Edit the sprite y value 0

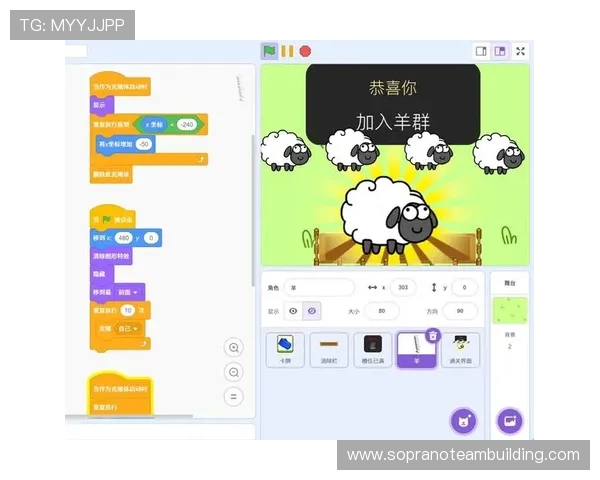[x=464, y=287]
